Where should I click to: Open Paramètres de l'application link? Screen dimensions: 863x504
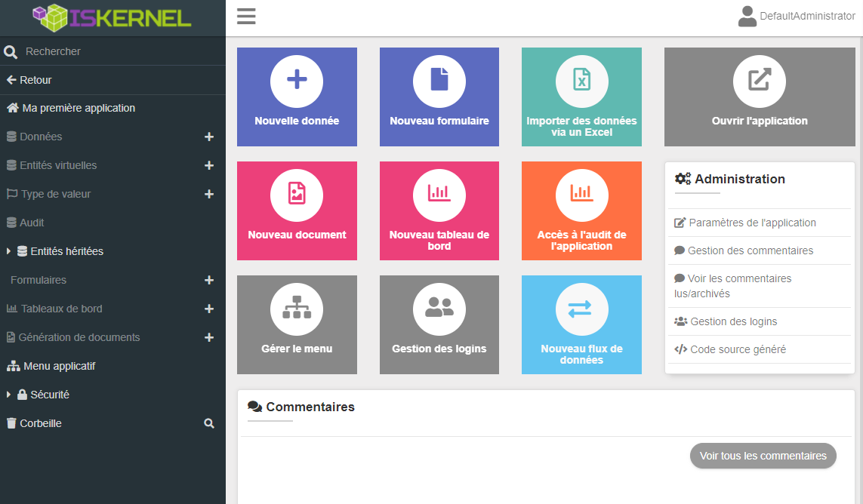pos(752,223)
